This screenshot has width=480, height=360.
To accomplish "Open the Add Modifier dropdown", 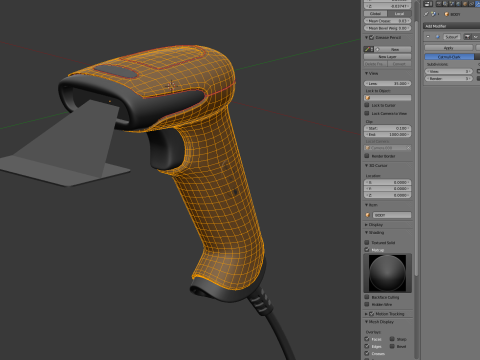I will click(451, 26).
